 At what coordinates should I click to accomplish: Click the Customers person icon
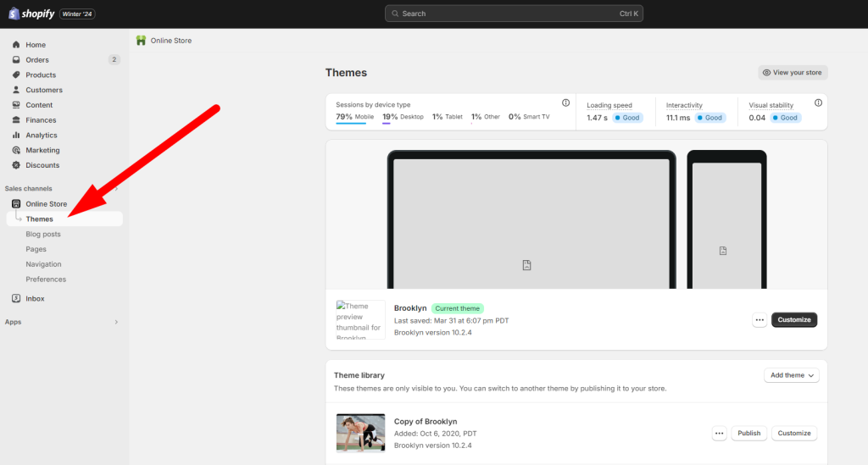16,90
